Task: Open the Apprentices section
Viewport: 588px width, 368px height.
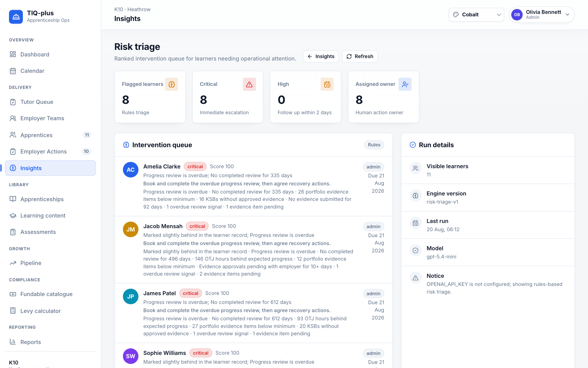Action: 50,135
